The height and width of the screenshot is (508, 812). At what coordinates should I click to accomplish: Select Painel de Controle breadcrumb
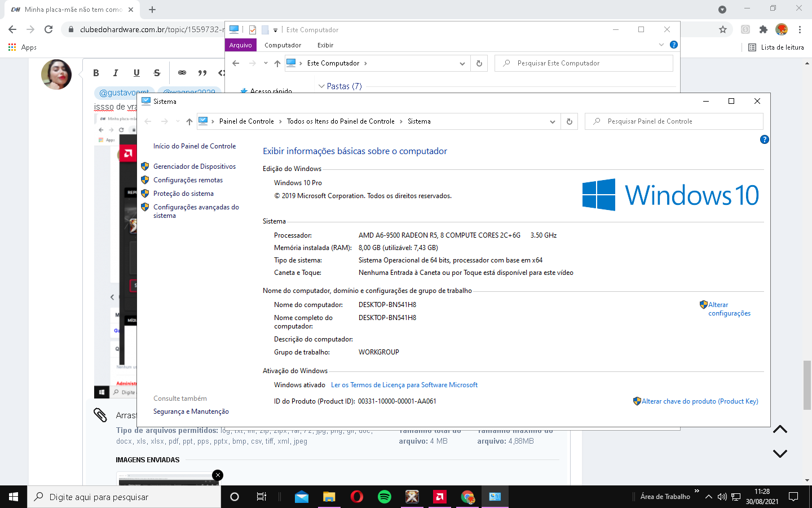[x=246, y=121]
